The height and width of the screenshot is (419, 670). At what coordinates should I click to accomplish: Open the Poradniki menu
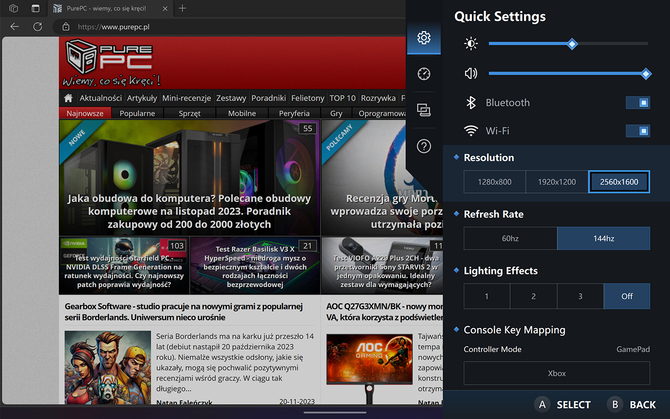coord(268,98)
